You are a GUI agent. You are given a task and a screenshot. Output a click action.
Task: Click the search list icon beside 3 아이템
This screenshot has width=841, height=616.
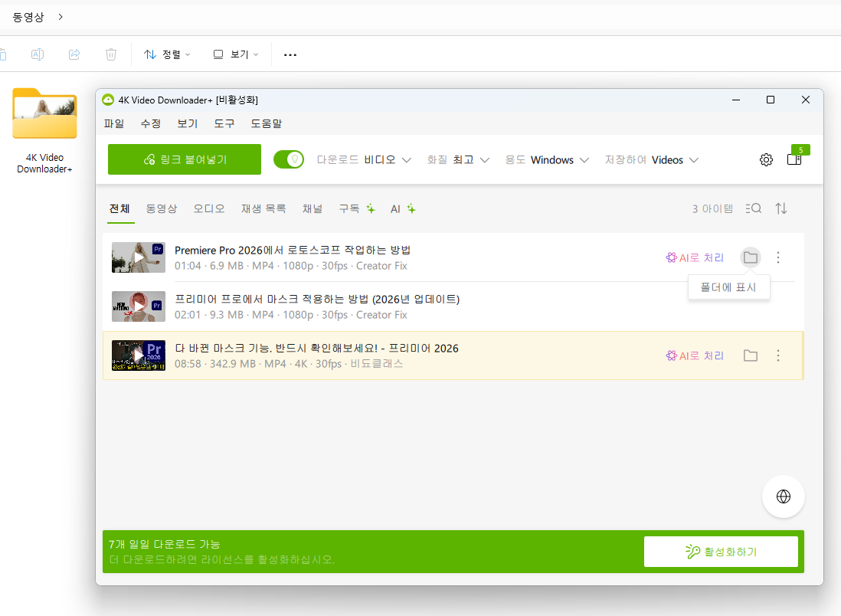(754, 208)
